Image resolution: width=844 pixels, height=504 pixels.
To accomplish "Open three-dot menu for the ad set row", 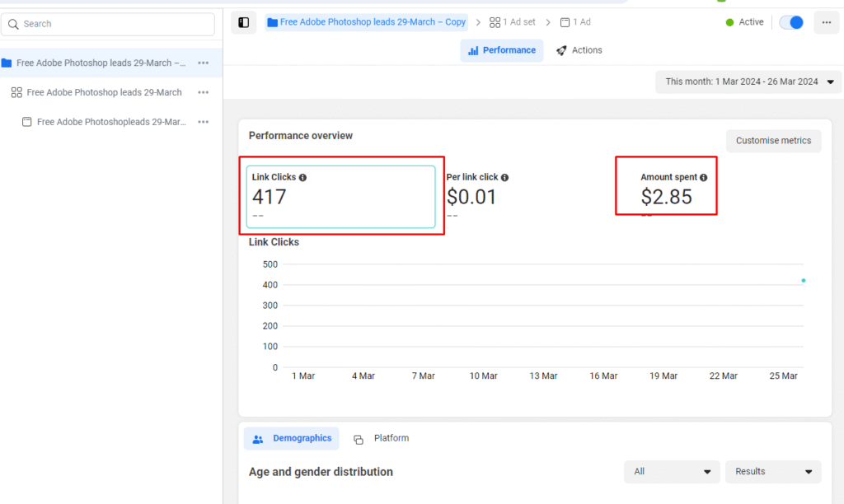I will click(203, 92).
